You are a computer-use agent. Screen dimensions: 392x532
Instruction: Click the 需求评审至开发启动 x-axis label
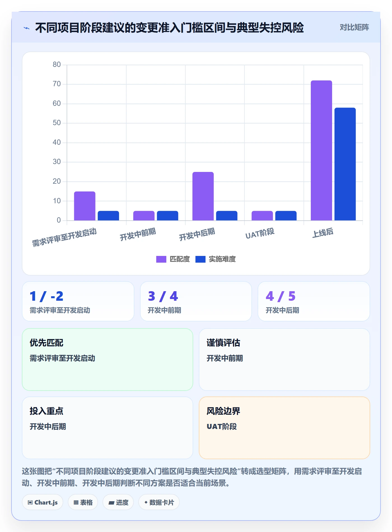pos(64,237)
